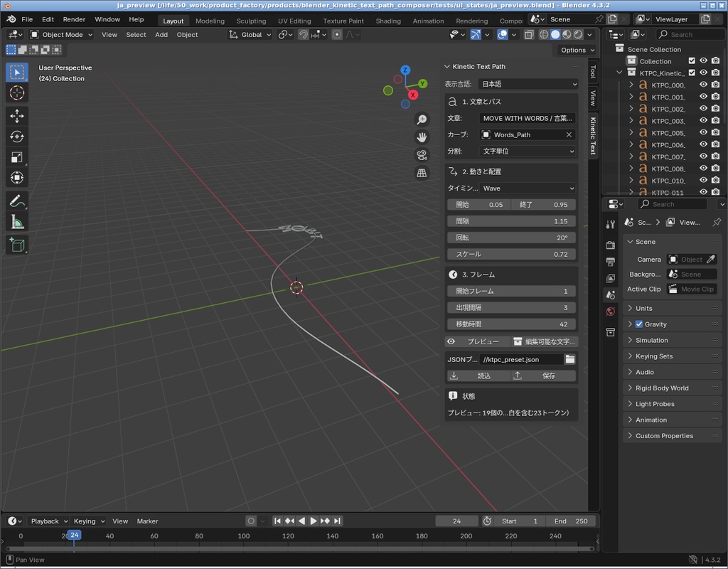
Task: Select the Rotate tool
Action: tap(17, 137)
